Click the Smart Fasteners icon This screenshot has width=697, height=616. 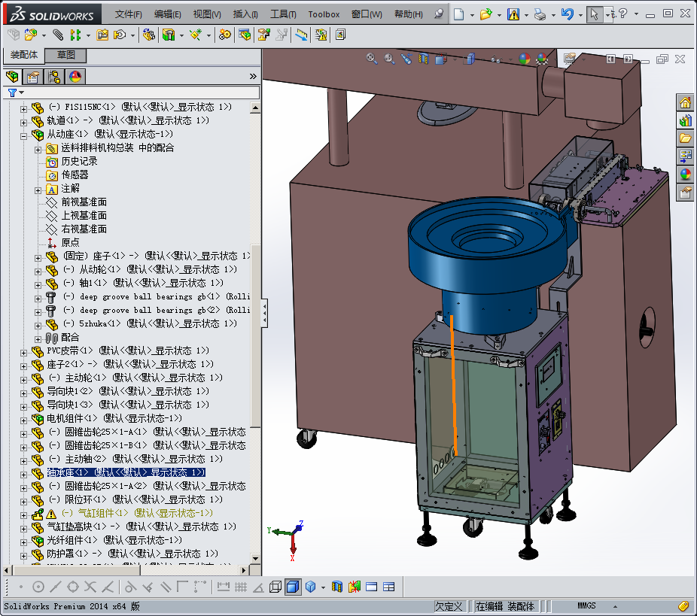pyautogui.click(x=102, y=35)
